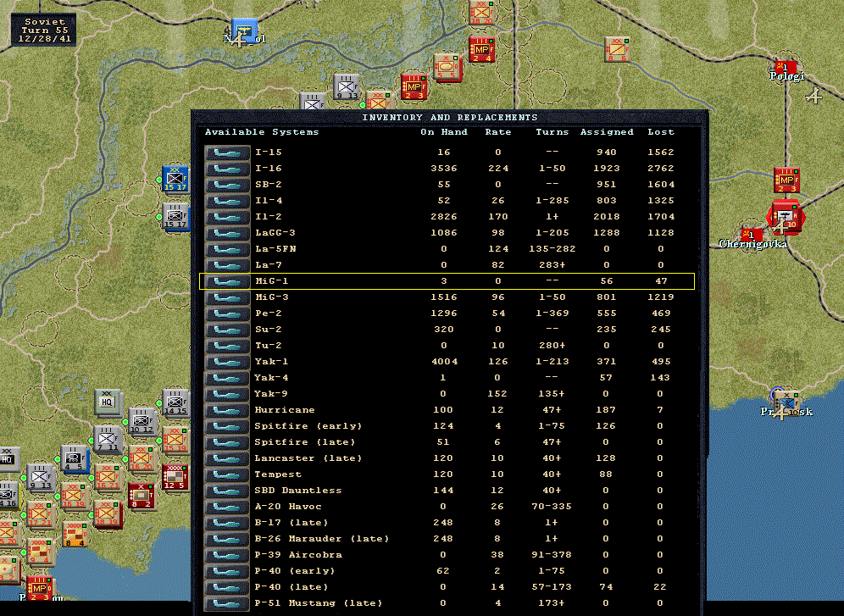Click the aircraft icon beside Su-2
The height and width of the screenshot is (616, 844).
[227, 330]
